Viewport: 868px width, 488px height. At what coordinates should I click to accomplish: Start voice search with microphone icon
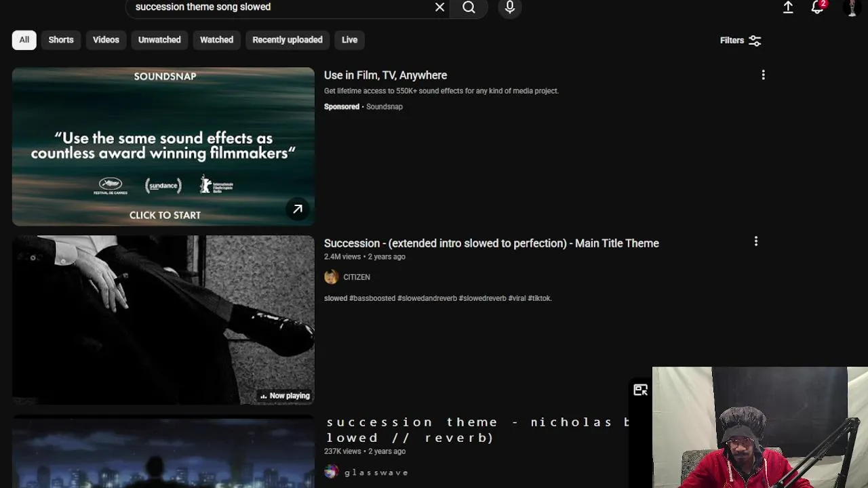pos(510,7)
